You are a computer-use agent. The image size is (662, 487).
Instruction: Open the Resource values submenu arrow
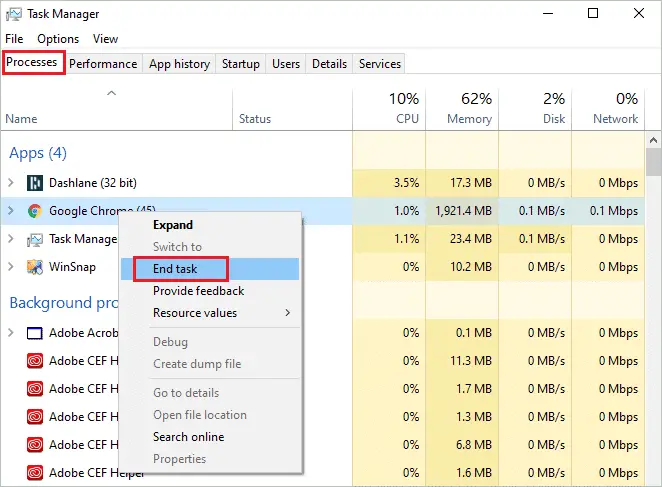(288, 313)
